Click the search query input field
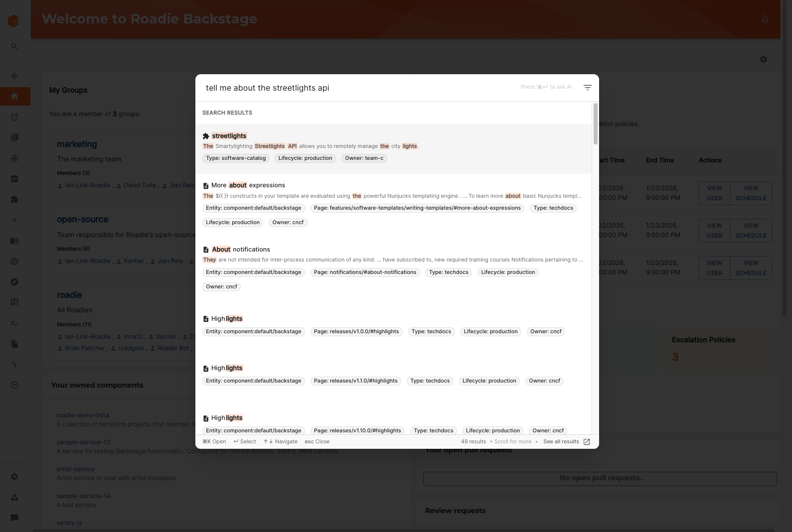The image size is (792, 532). (x=359, y=88)
